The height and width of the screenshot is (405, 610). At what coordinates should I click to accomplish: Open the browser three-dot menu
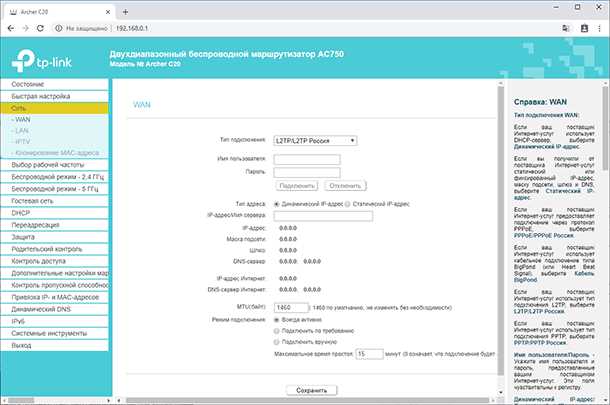pyautogui.click(x=599, y=28)
